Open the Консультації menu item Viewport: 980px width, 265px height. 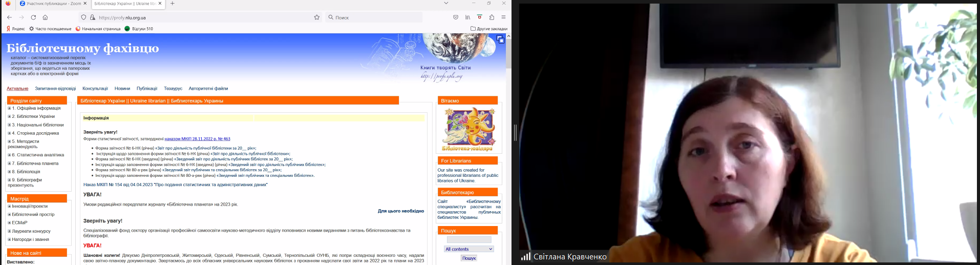(95, 89)
